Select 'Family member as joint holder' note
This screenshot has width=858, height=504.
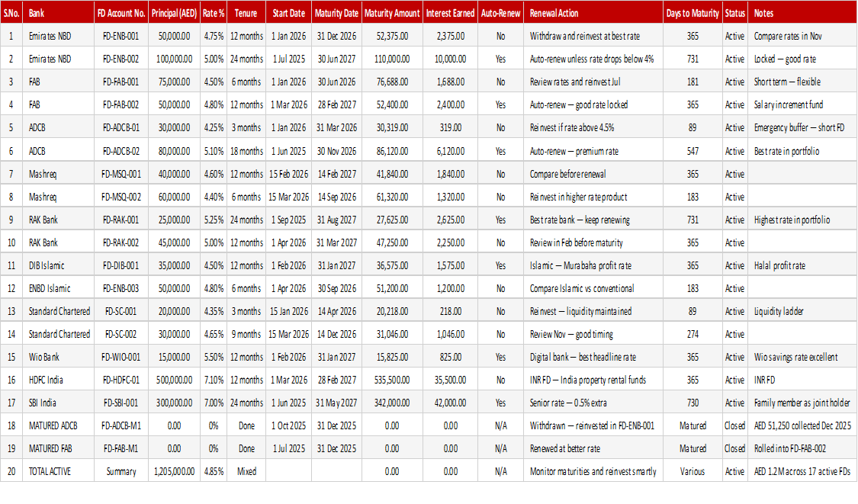click(802, 403)
